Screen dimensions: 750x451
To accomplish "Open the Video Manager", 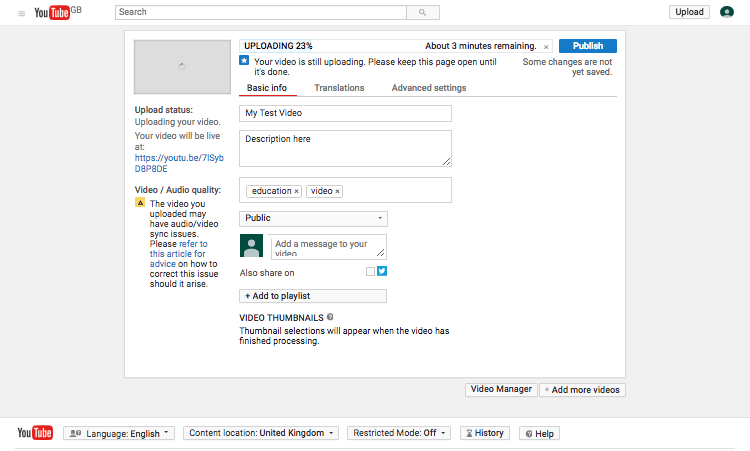I will point(501,389).
